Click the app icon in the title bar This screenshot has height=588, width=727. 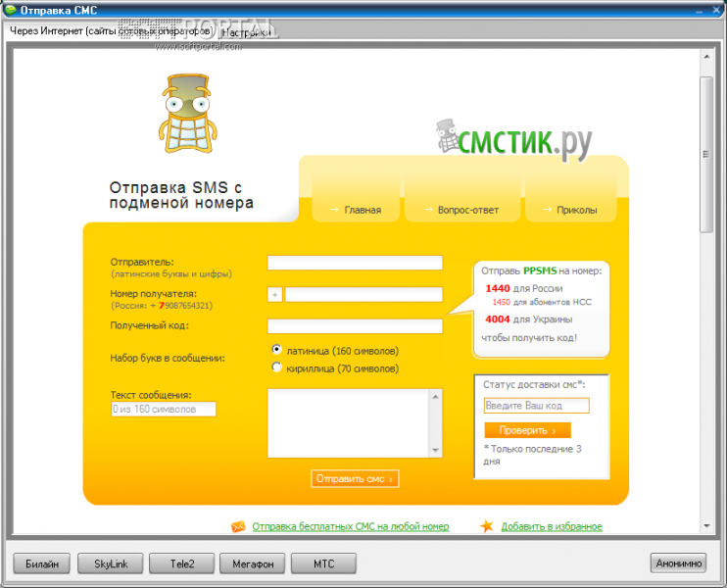(10, 10)
